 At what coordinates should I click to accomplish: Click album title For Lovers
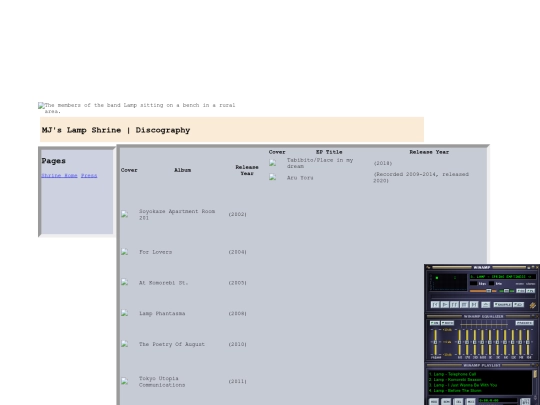tap(155, 252)
